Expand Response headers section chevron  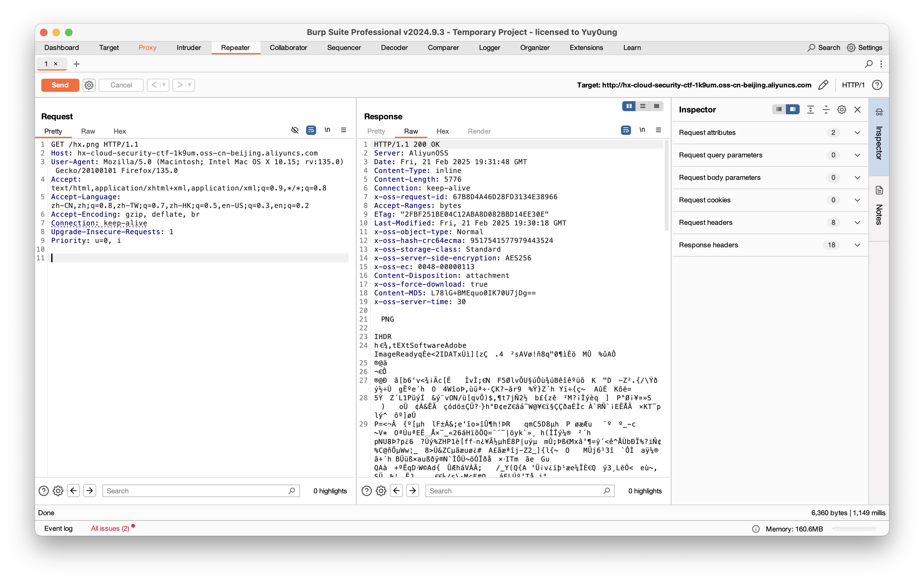pos(857,245)
